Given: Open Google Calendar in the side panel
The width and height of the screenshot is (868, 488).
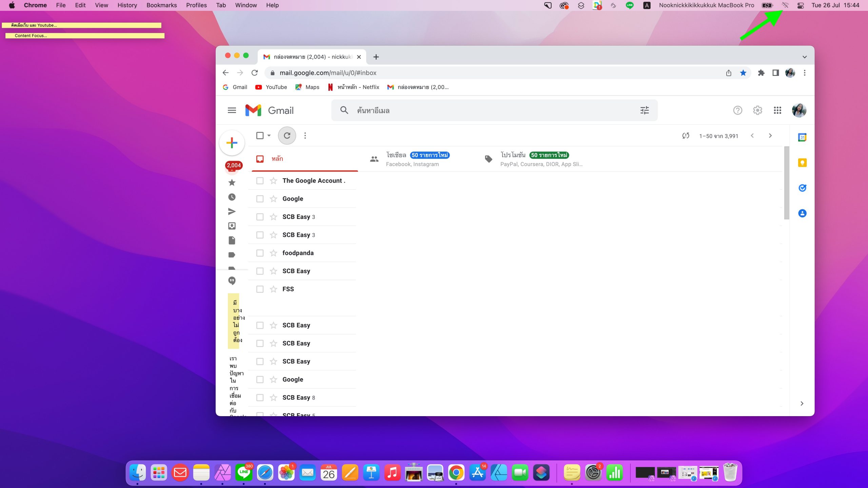Looking at the screenshot, I should pos(802,137).
